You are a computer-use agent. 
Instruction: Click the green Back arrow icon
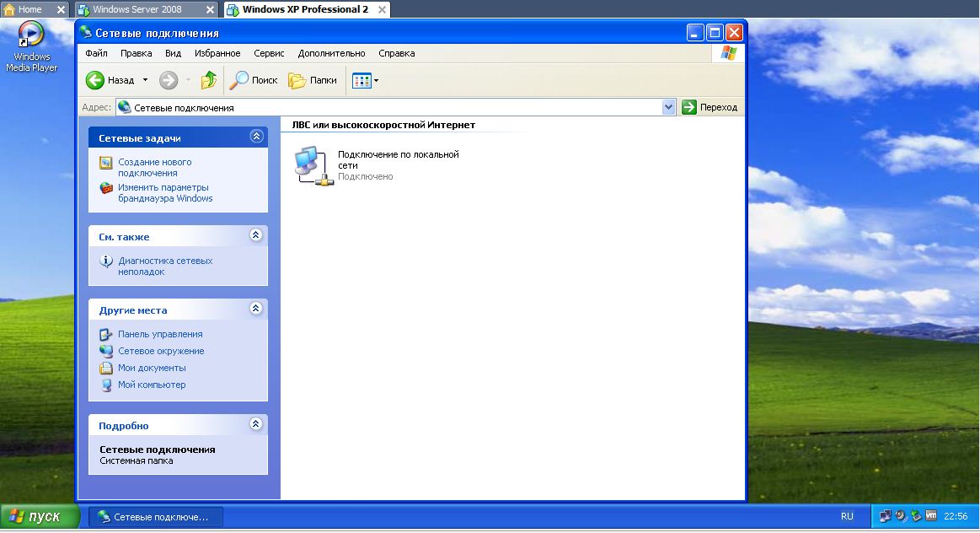(x=95, y=80)
